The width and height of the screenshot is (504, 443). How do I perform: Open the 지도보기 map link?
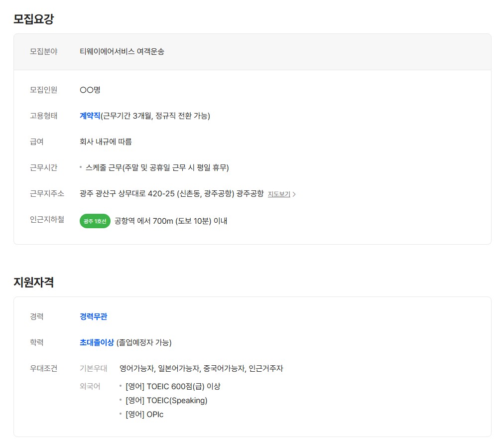pos(279,194)
